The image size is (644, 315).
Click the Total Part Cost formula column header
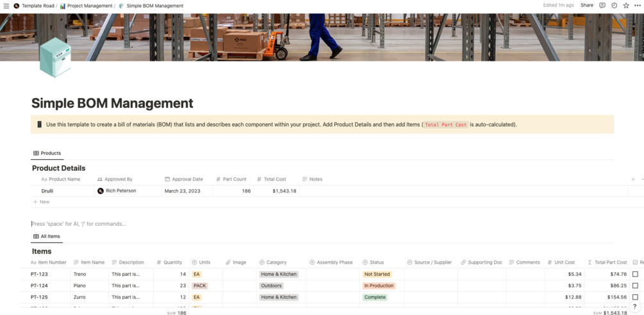pyautogui.click(x=607, y=262)
